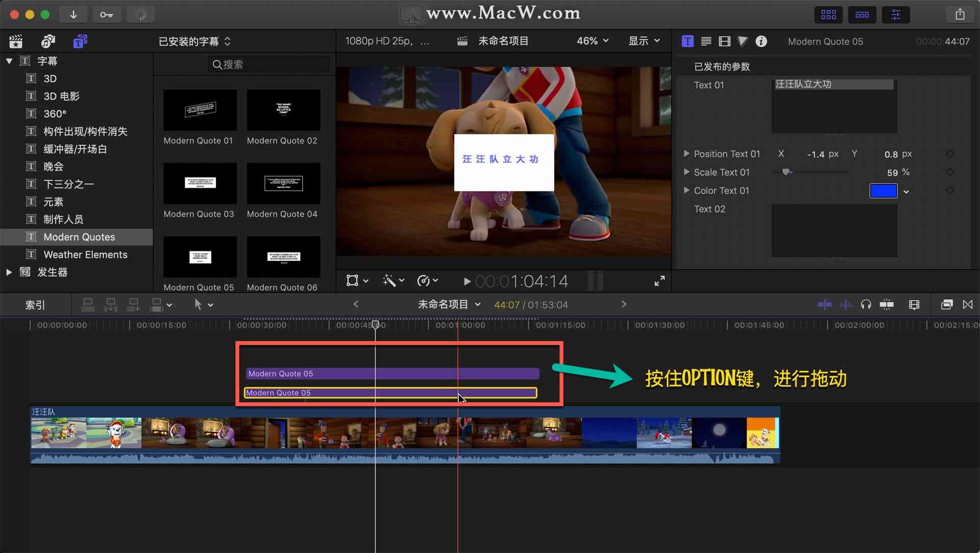
Task: Open the select arrow tool menu
Action: point(203,305)
